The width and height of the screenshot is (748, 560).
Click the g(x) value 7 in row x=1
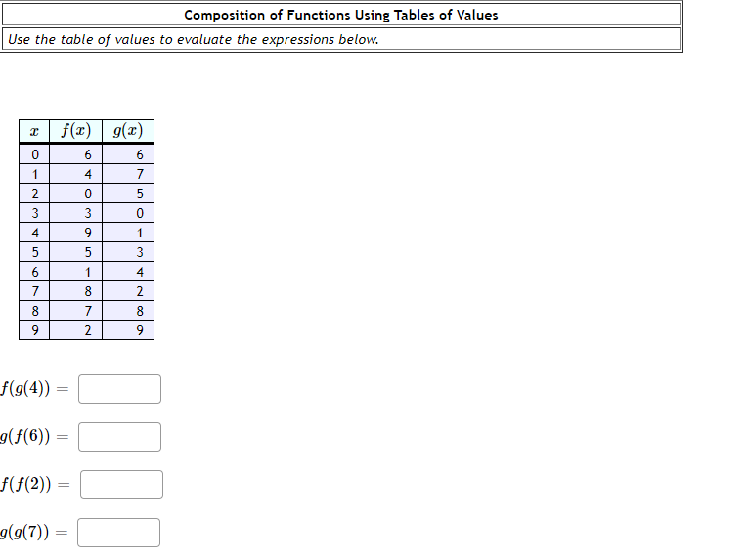[x=140, y=174]
